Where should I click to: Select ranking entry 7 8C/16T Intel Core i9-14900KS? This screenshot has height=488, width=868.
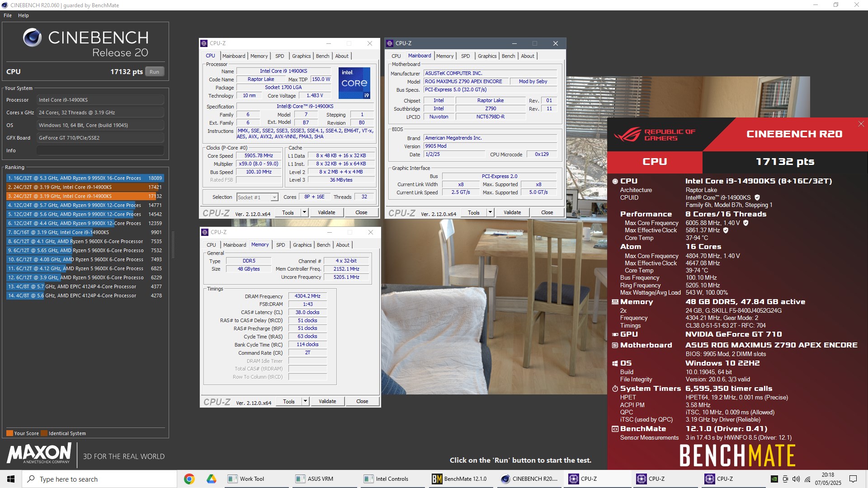coord(85,232)
